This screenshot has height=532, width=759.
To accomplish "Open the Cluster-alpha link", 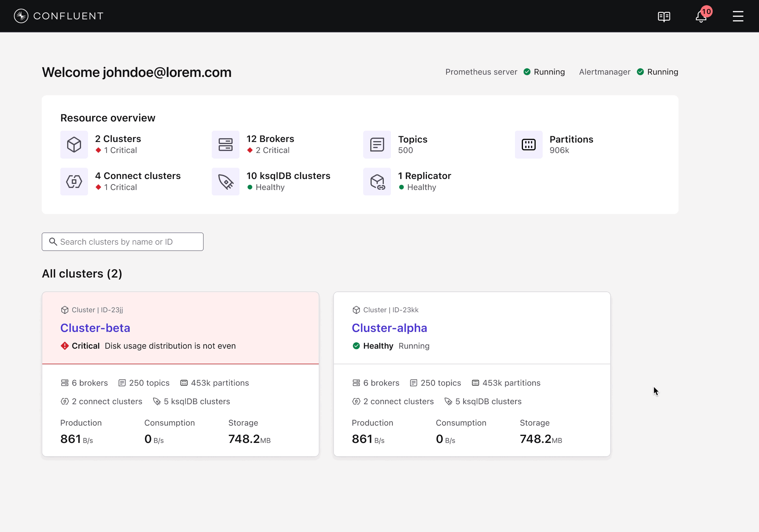I will point(389,328).
